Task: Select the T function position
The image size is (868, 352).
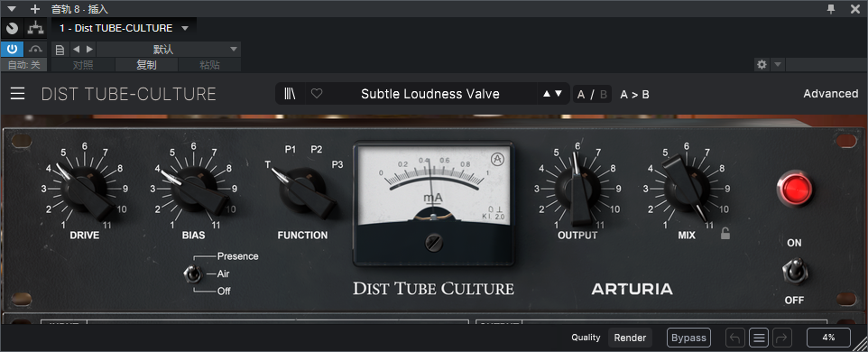Action: point(267,164)
